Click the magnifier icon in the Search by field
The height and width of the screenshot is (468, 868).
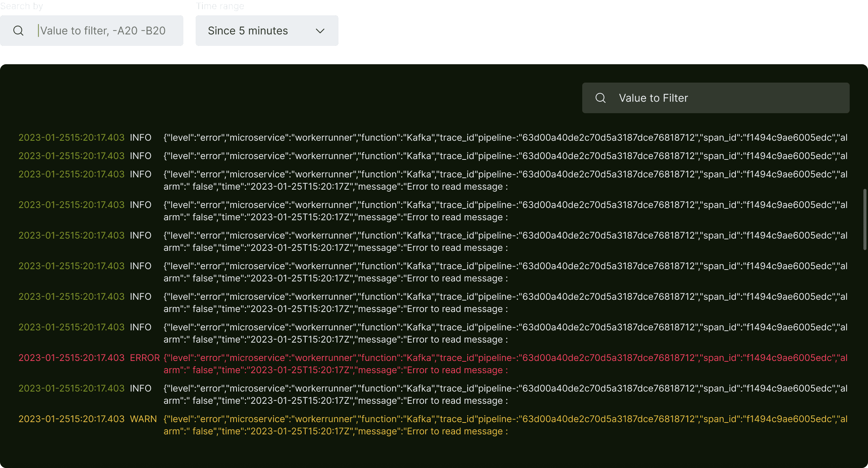pos(18,31)
